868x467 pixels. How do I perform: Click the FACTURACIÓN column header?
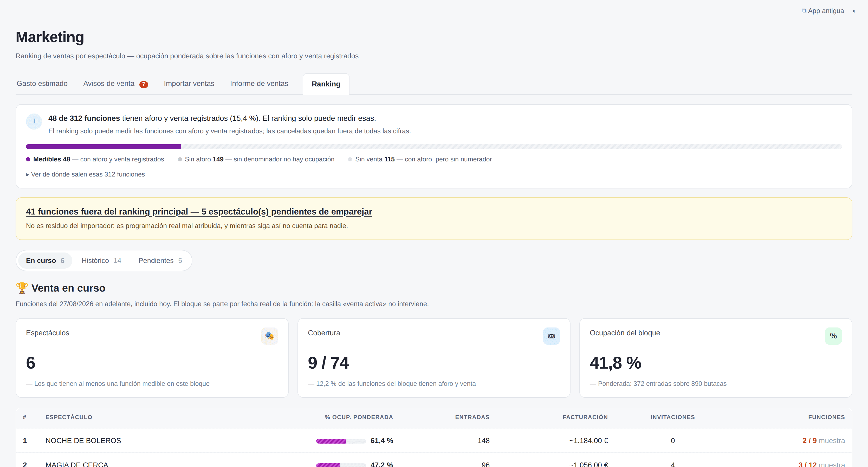[x=585, y=417]
